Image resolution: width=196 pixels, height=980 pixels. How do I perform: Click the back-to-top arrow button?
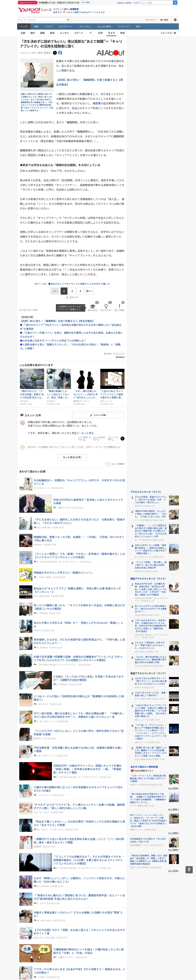coord(189,870)
